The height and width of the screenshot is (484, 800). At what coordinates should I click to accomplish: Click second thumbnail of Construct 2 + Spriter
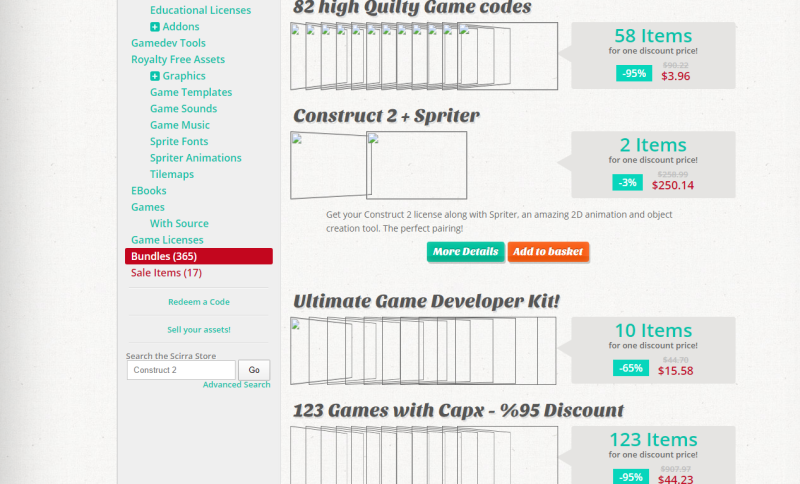pos(416,165)
